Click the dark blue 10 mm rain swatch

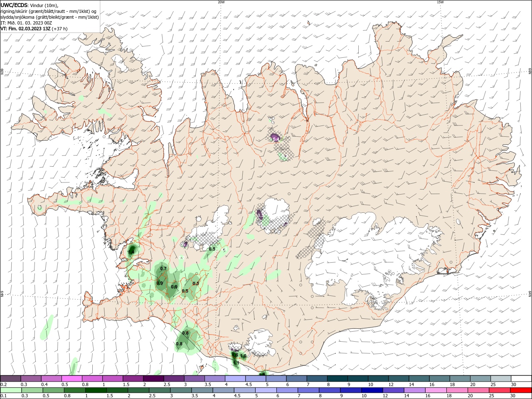tap(372, 390)
